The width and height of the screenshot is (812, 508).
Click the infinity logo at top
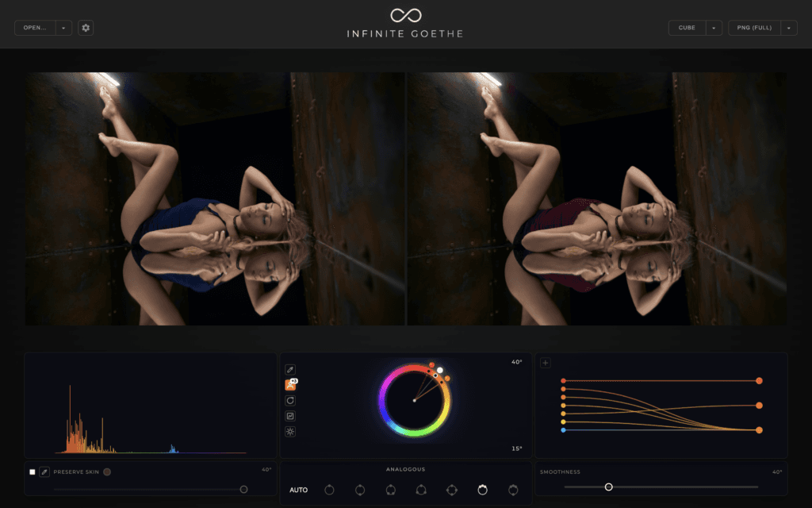point(405,15)
